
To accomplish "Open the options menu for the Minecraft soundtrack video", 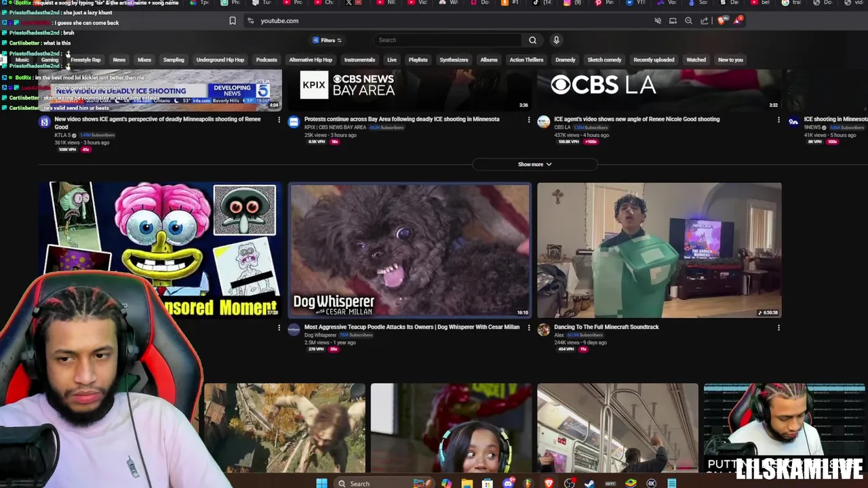I will [778, 328].
